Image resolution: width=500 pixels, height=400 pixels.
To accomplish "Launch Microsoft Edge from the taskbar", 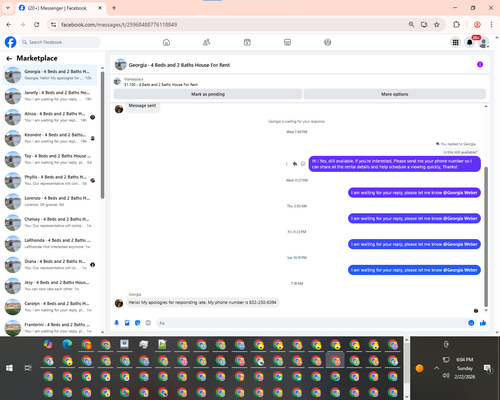I will click(67, 344).
